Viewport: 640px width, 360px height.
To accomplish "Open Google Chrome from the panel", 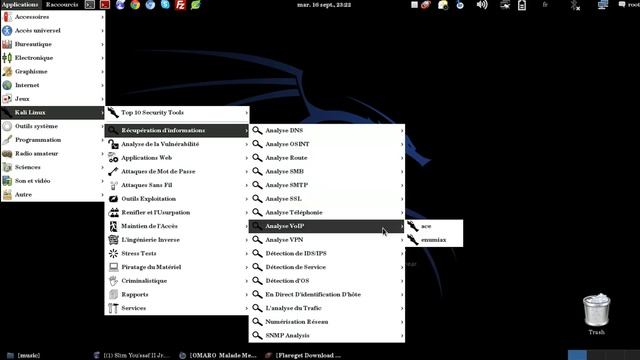I will (135, 5).
